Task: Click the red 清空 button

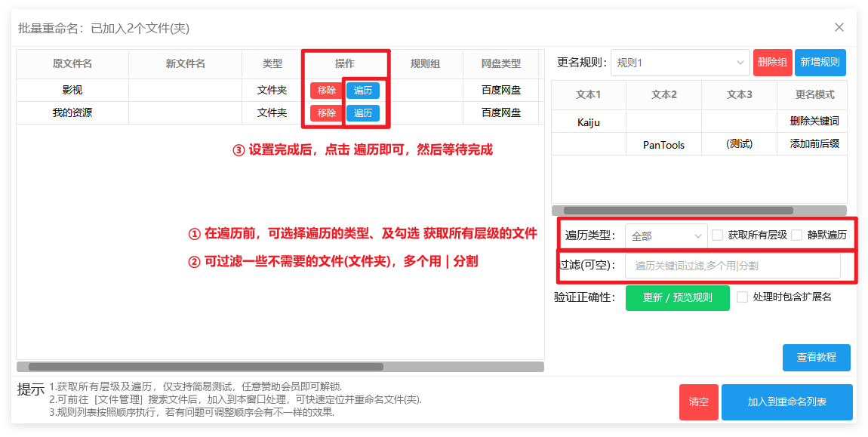Action: coord(698,402)
